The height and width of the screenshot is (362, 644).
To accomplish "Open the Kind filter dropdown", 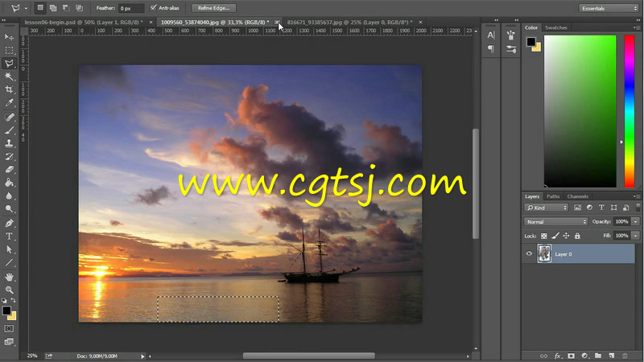I will pyautogui.click(x=547, y=208).
